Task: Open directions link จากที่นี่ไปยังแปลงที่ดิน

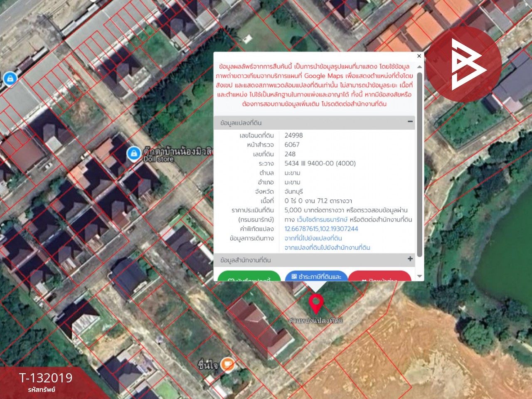Action: click(313, 238)
